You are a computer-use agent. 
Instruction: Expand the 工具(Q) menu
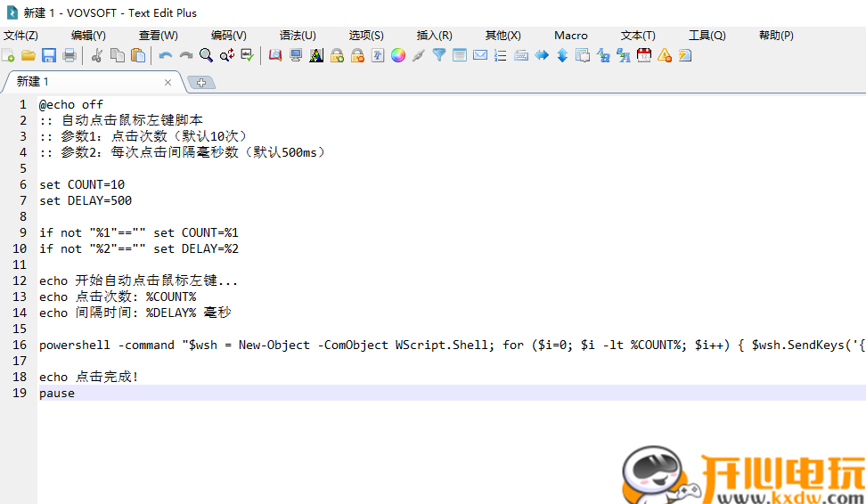click(707, 36)
